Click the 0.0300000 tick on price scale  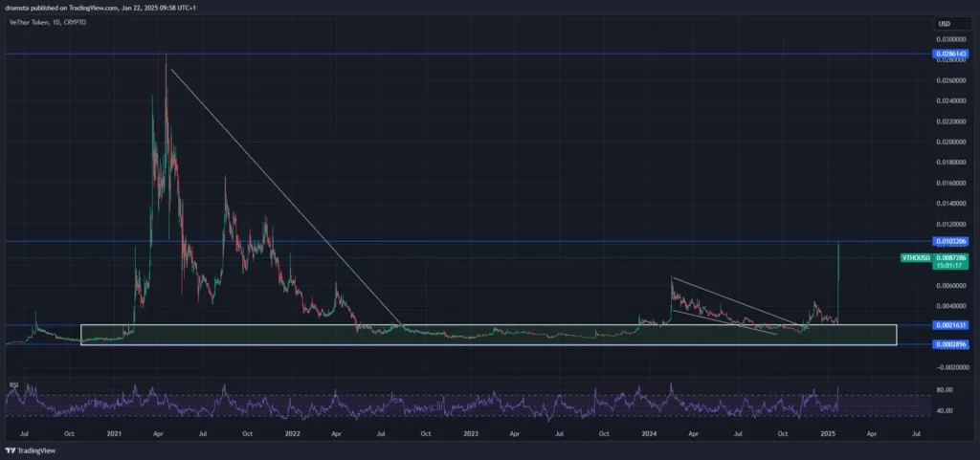pos(950,38)
